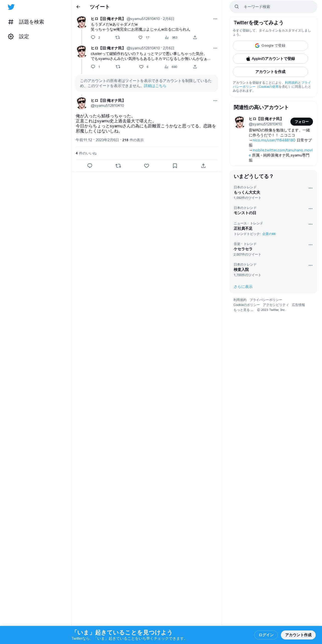
Task: Open options for もっくん大丈夫 trend
Action: pos(310,188)
